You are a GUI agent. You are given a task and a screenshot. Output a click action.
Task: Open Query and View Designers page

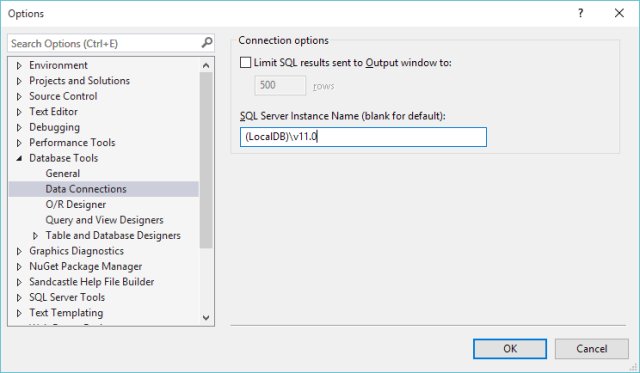coord(104,220)
